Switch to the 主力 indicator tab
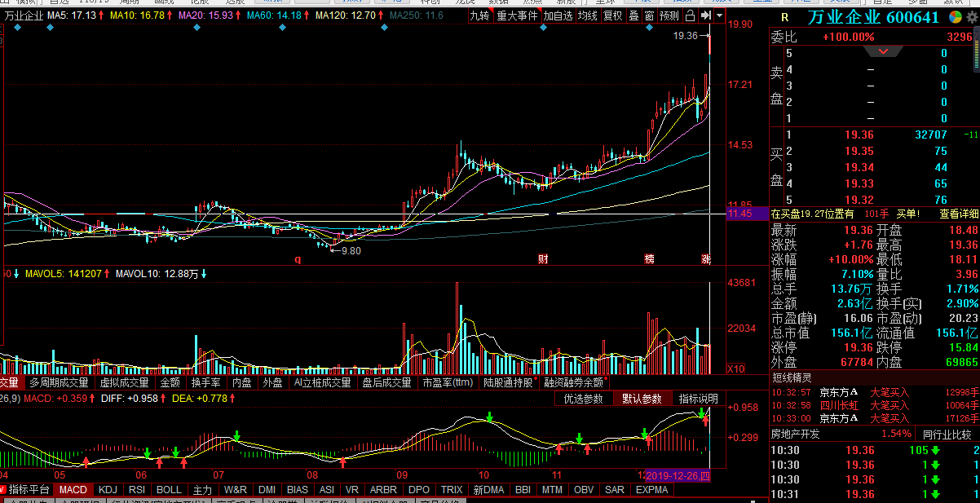Image resolution: width=980 pixels, height=503 pixels. click(x=202, y=490)
